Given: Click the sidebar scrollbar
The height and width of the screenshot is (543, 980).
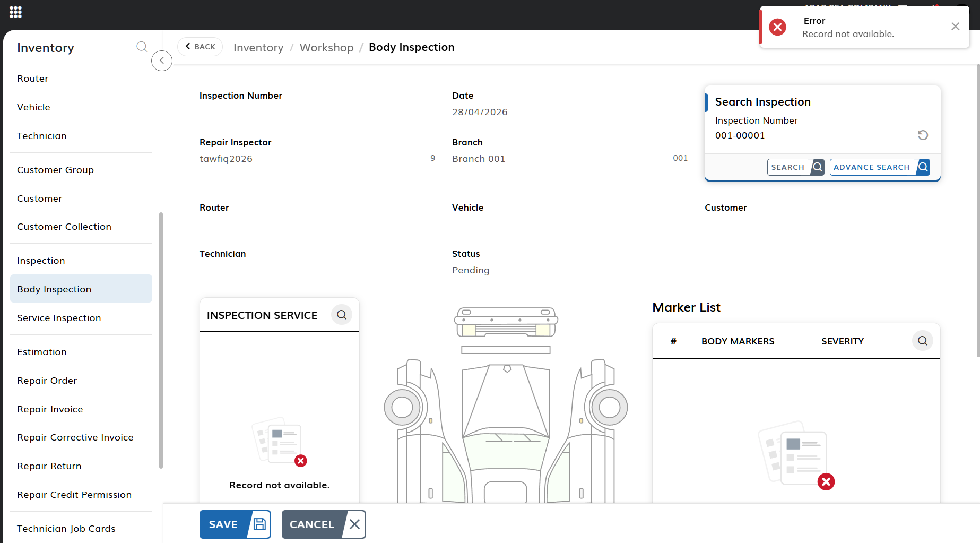Looking at the screenshot, I should (161, 340).
